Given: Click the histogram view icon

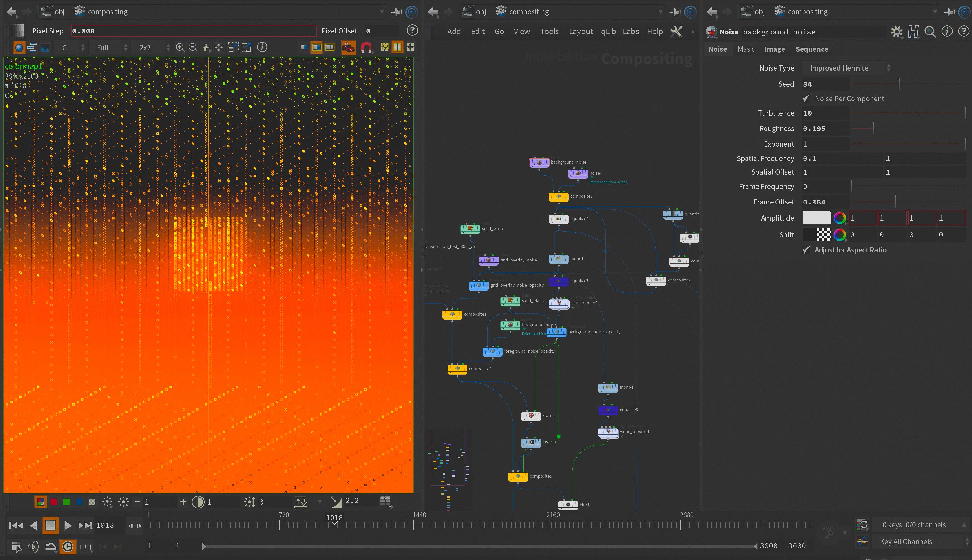Looking at the screenshot, I should (x=45, y=47).
